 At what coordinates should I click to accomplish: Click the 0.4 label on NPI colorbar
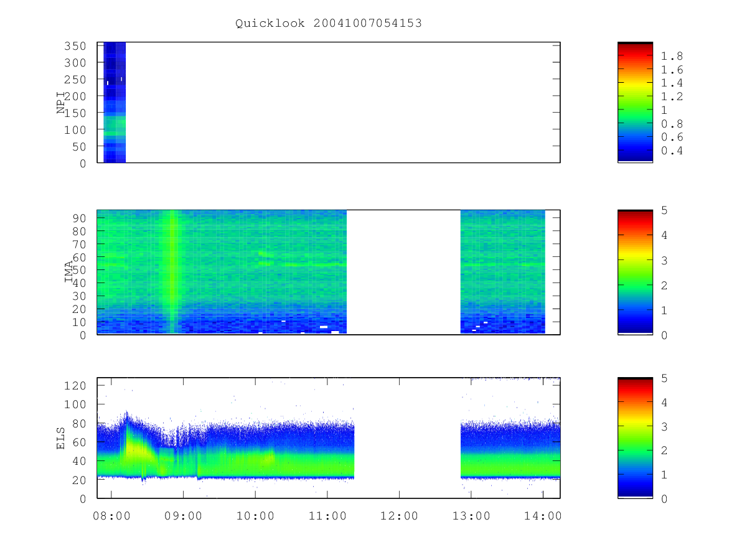pyautogui.click(x=672, y=151)
